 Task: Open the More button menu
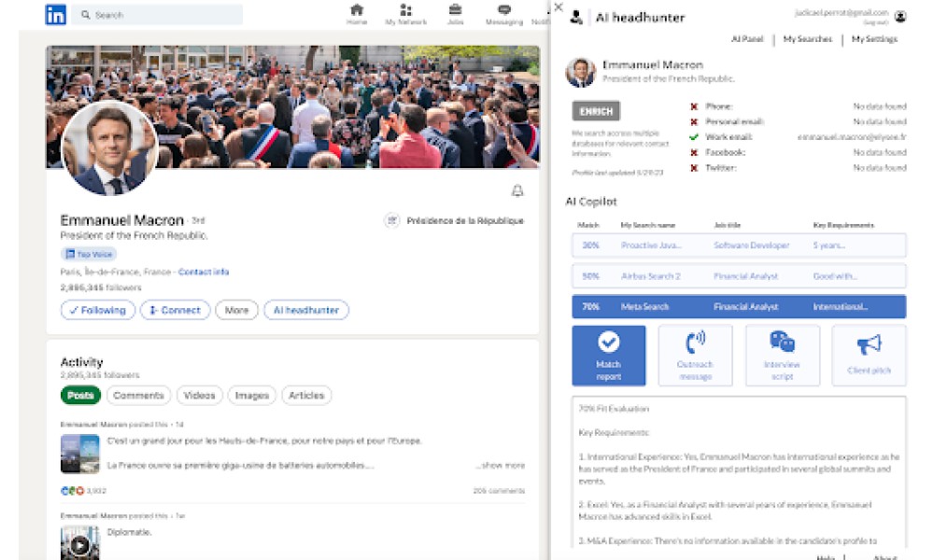(x=236, y=310)
